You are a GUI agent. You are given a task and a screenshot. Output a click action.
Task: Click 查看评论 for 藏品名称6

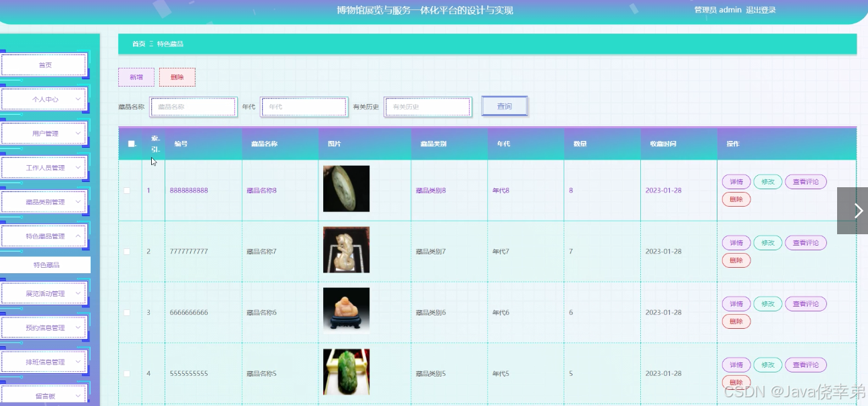[x=806, y=304]
